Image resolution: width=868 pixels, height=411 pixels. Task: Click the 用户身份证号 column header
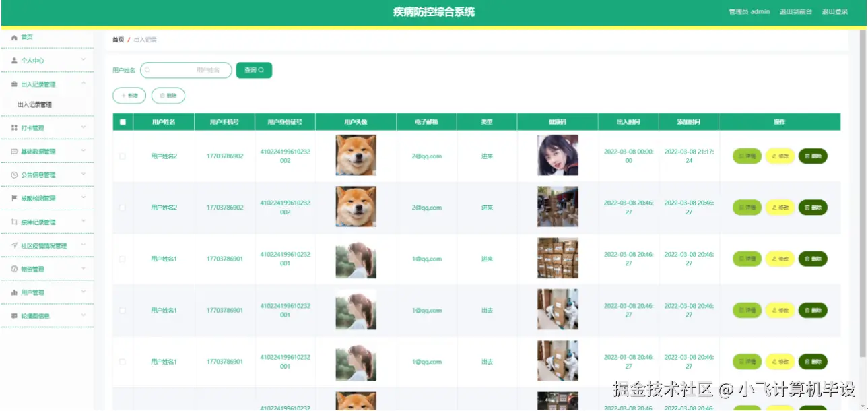click(285, 122)
